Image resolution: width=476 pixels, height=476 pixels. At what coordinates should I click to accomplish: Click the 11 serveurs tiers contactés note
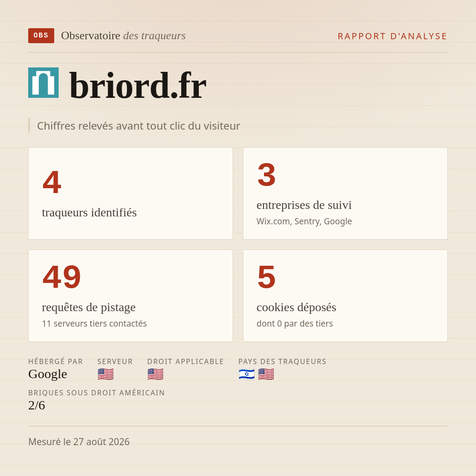94,324
